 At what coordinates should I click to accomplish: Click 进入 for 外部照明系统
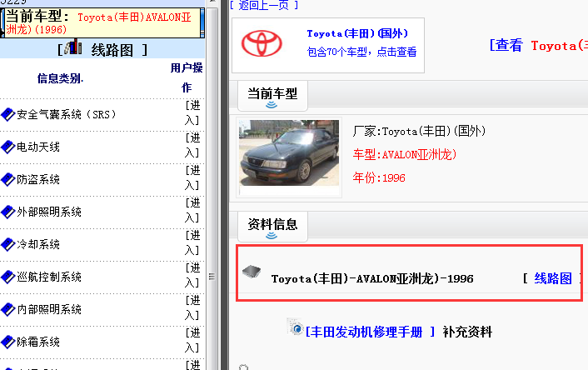(x=192, y=210)
